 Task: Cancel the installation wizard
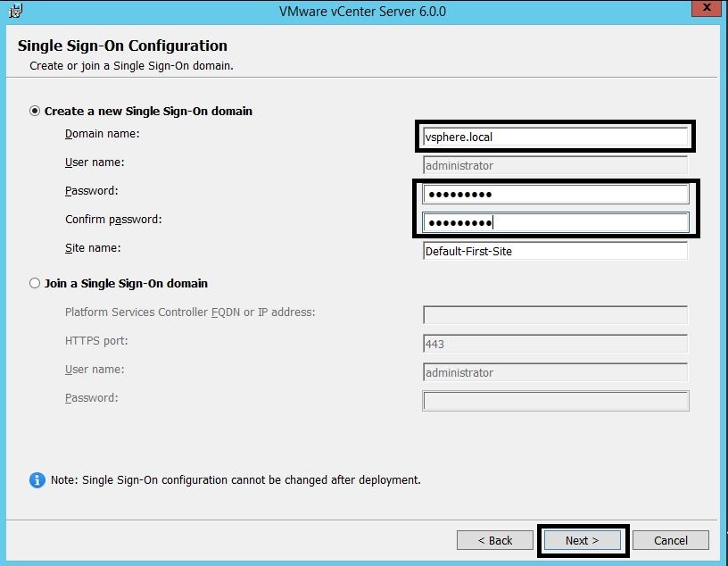point(670,540)
